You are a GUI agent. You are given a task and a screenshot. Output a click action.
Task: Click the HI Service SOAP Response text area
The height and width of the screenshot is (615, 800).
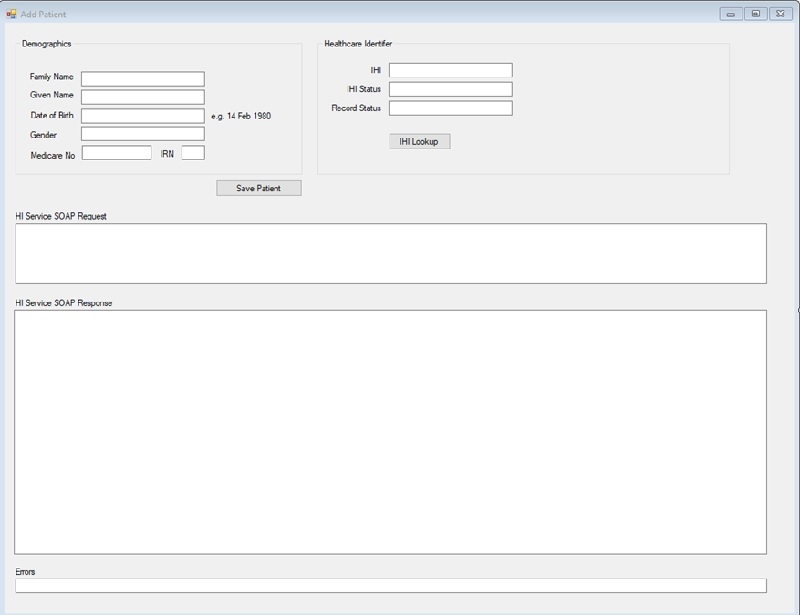tap(390, 430)
